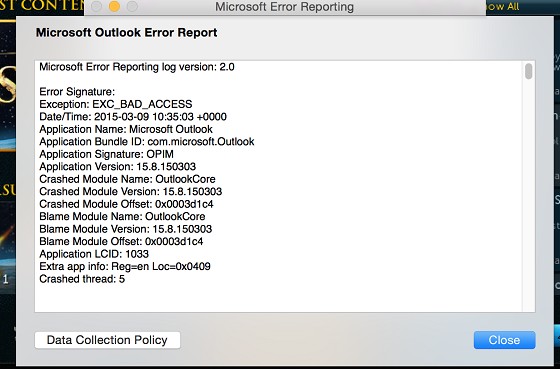Click 'Blame Module Name: OutlookCore' line
The height and width of the screenshot is (369, 560).
122,217
